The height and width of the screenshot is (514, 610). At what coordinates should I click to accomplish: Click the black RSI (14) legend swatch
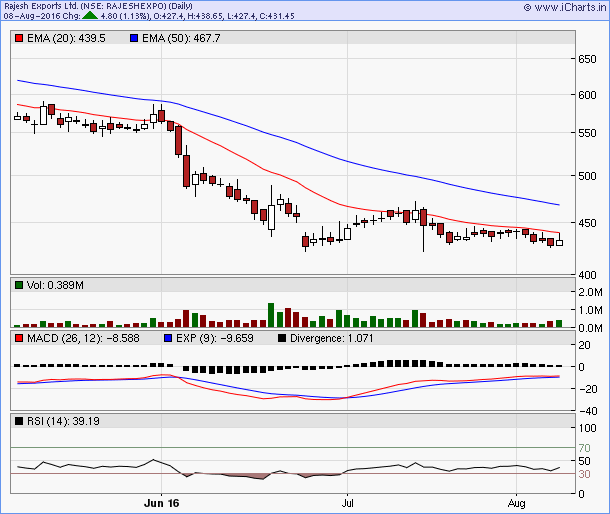tap(19, 421)
